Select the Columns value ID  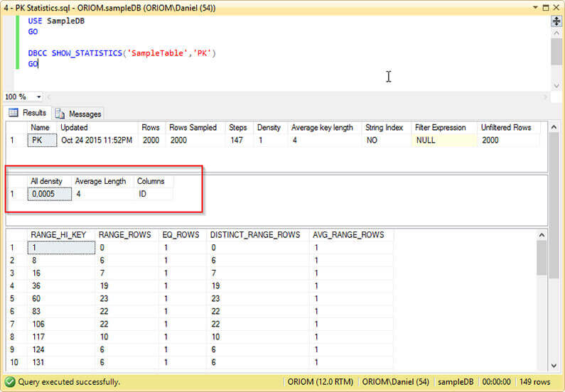click(153, 194)
